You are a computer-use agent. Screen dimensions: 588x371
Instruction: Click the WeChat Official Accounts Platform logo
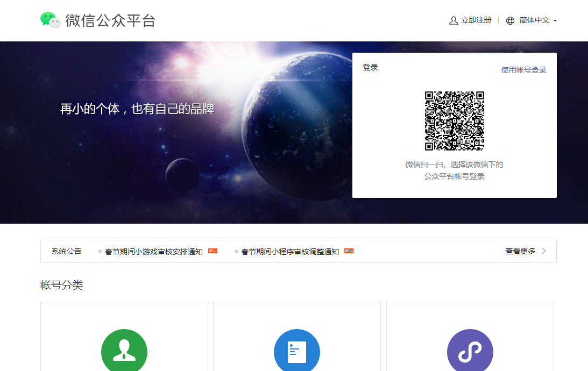[97, 20]
